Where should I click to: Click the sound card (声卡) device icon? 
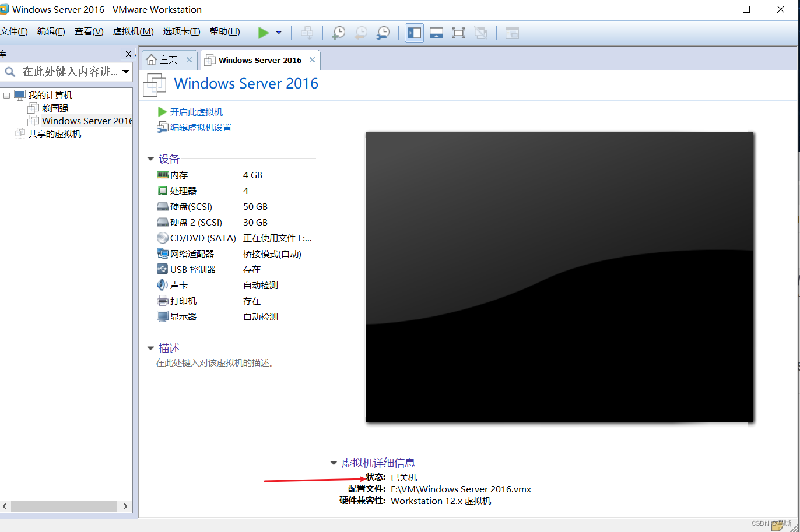[x=162, y=285]
